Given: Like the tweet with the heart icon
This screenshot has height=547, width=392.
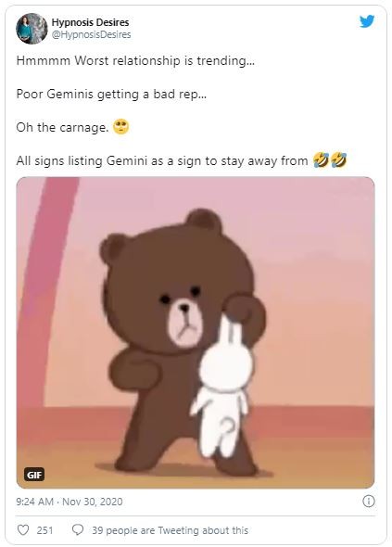Looking at the screenshot, I should coord(23,530).
